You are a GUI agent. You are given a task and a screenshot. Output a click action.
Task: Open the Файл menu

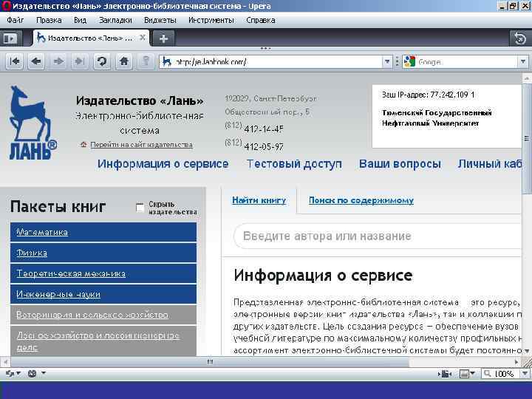pos(16,21)
